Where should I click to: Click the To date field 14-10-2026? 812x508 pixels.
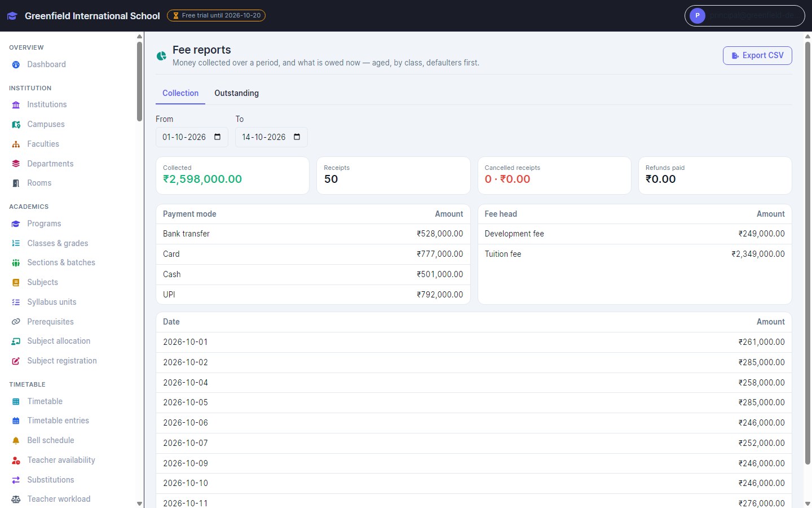(x=271, y=137)
